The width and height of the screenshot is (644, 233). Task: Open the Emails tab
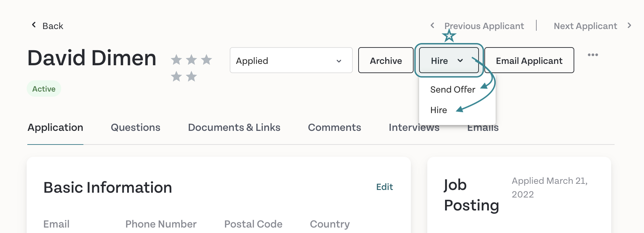click(483, 127)
